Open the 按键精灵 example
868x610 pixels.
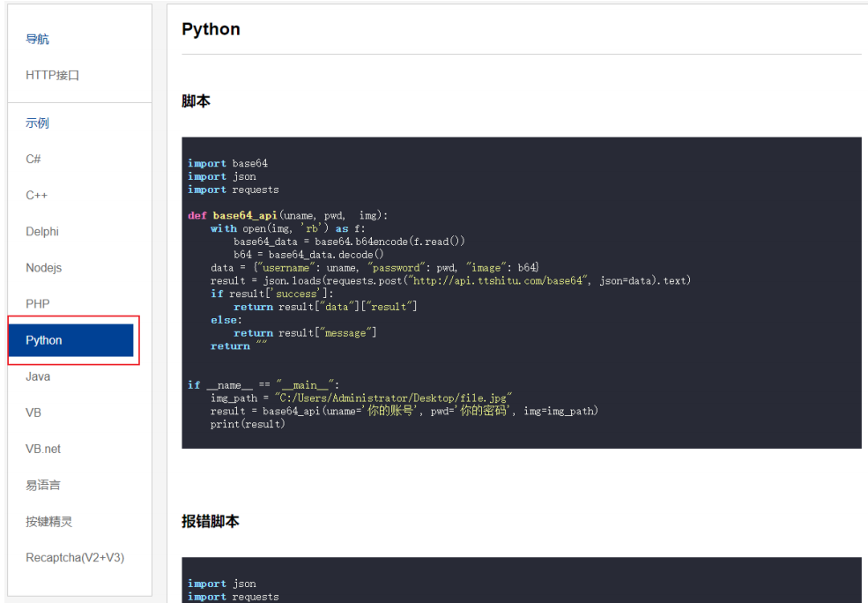48,522
